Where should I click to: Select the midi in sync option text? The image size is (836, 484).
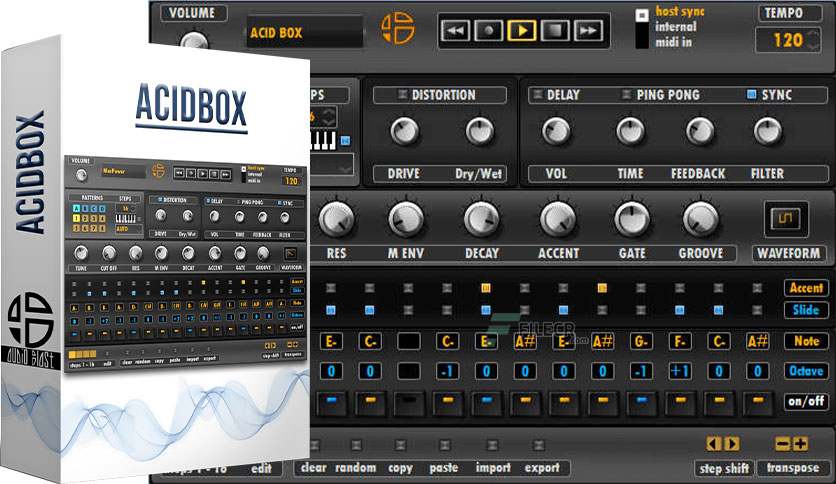click(673, 42)
